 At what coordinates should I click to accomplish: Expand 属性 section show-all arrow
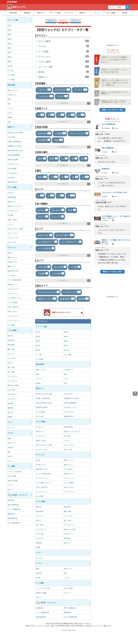click(89, 184)
